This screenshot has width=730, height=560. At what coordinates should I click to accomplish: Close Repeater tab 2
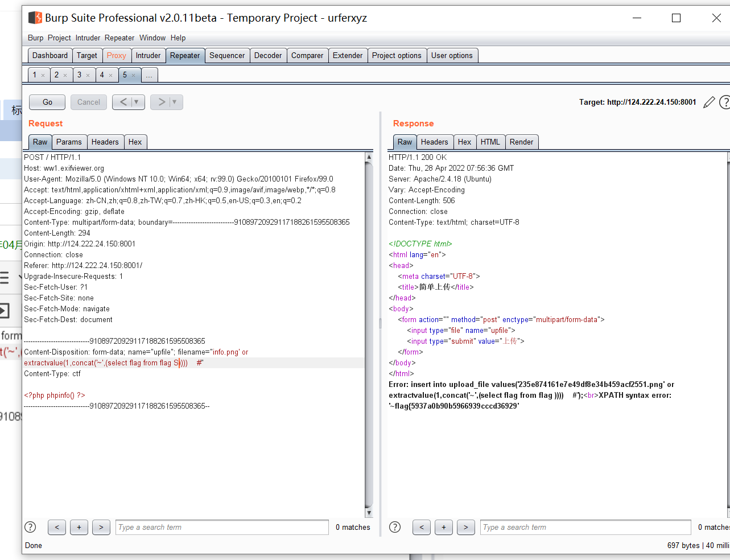(65, 75)
